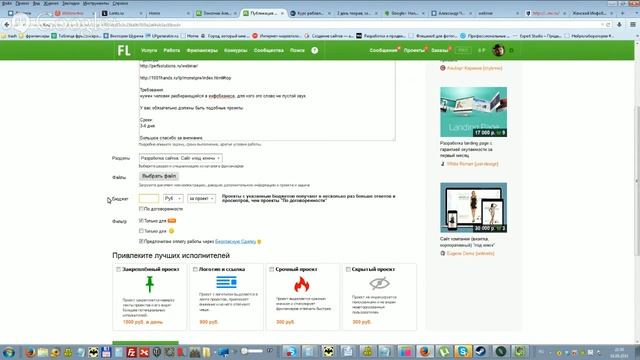
Task: Open Поиск in FL navigation
Action: point(297,50)
